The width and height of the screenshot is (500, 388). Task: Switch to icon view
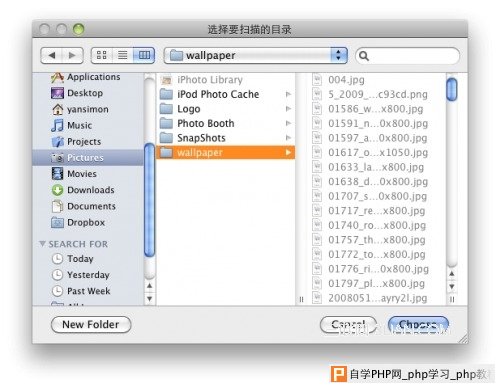[102, 55]
